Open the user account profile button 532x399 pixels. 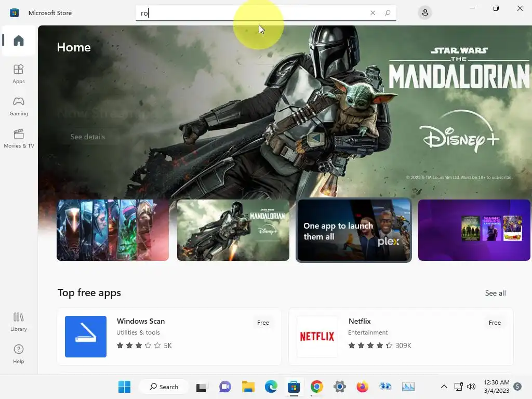click(x=425, y=13)
